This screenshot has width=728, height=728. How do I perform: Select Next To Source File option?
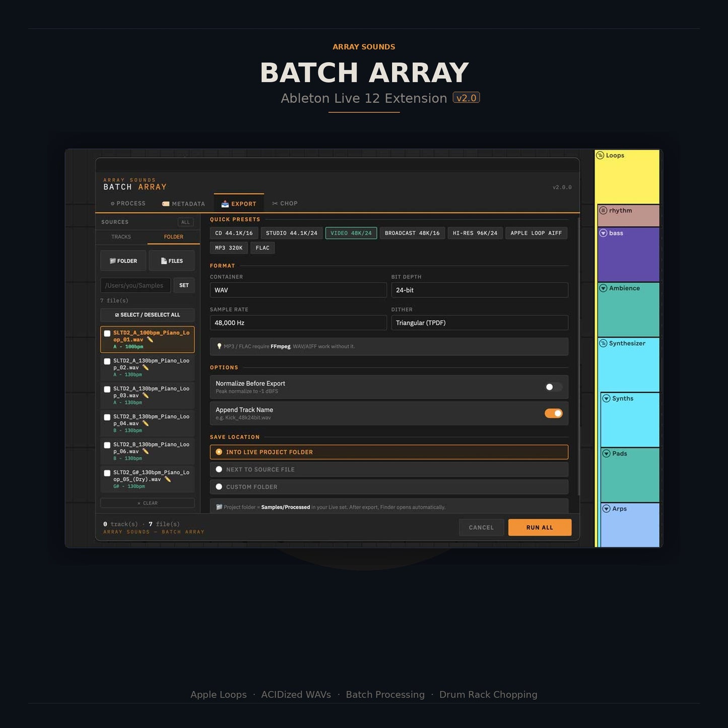tap(389, 470)
